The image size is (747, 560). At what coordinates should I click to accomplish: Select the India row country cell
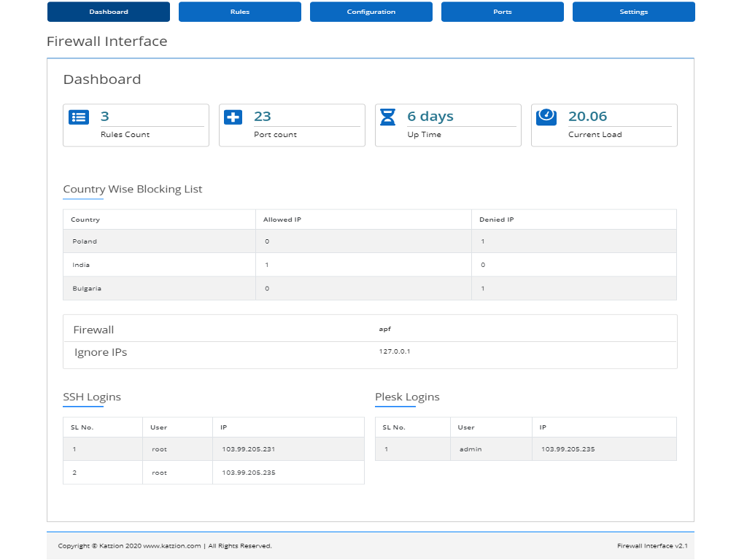pos(159,265)
